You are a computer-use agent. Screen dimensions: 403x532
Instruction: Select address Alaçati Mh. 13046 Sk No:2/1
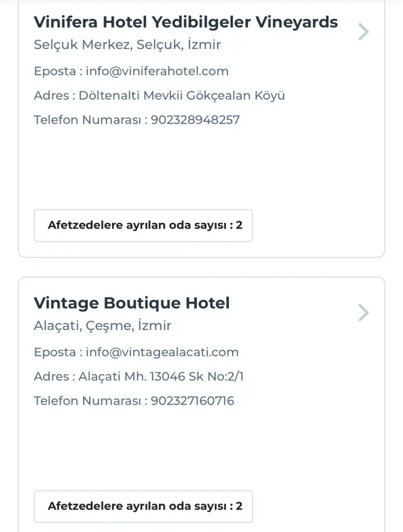click(160, 377)
